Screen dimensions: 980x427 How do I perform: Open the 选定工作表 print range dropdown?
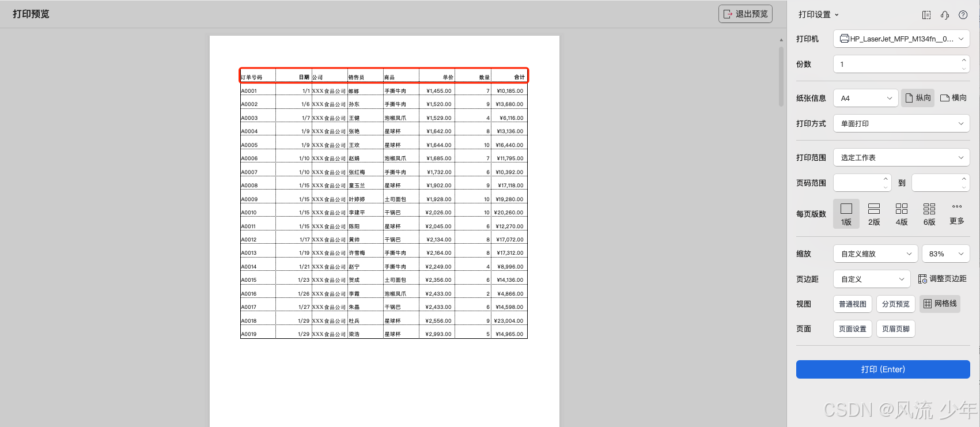pyautogui.click(x=902, y=157)
